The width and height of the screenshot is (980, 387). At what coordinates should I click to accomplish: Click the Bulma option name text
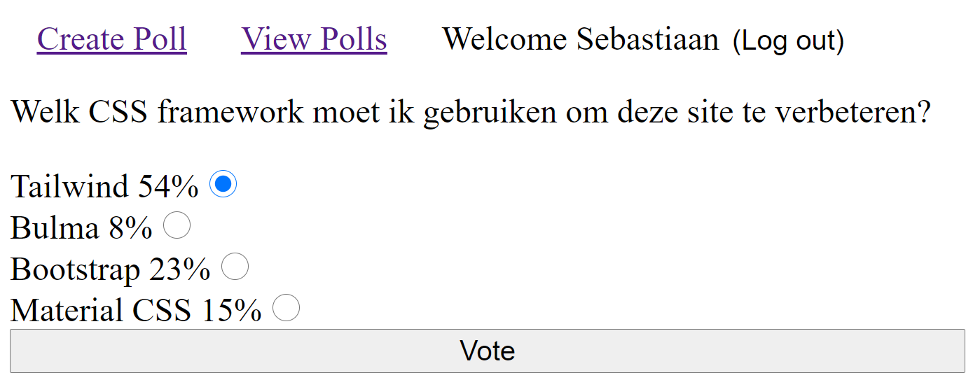[55, 228]
